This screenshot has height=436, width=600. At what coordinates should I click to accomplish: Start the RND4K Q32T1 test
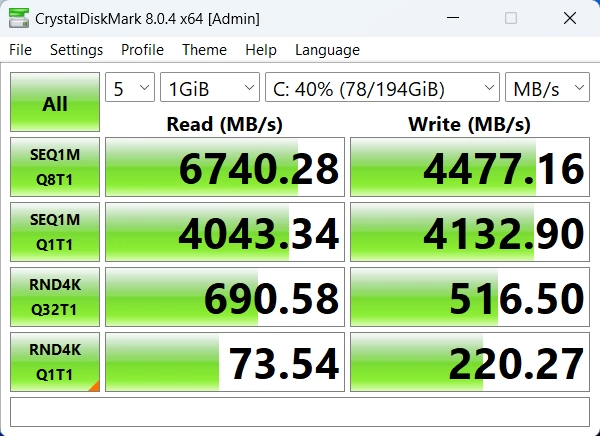coord(55,297)
